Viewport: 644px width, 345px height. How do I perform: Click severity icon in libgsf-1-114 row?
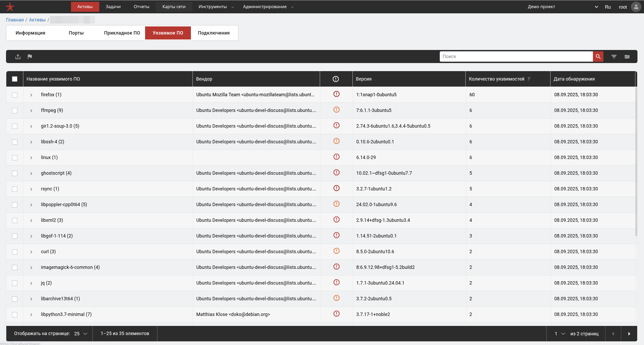click(337, 235)
